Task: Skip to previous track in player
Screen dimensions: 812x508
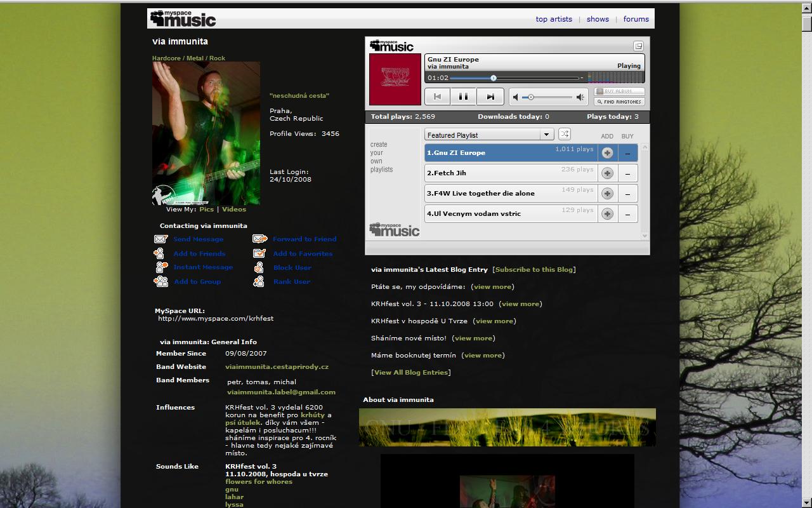Action: 437,97
